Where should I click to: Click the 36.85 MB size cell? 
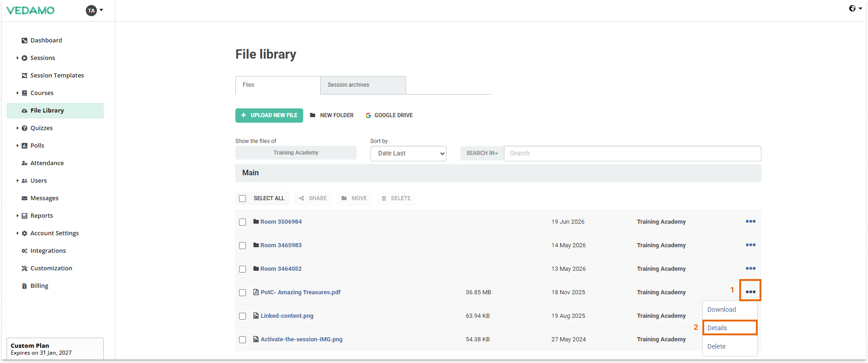click(x=478, y=292)
